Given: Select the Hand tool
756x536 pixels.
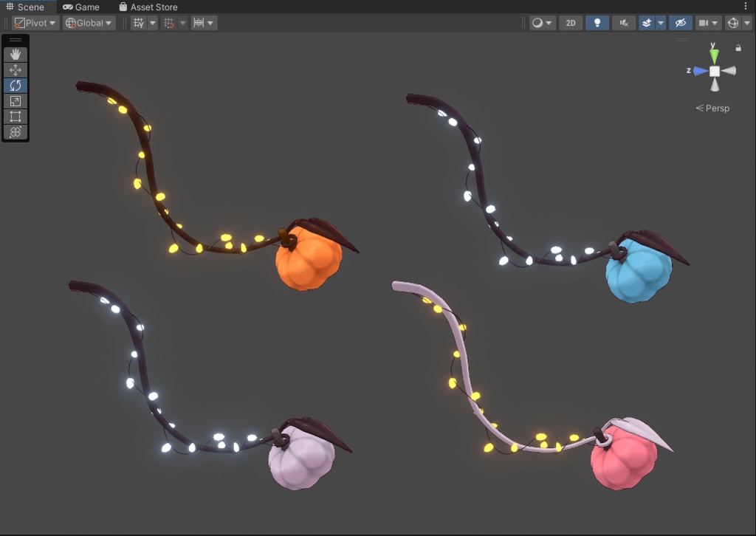Looking at the screenshot, I should (15, 53).
